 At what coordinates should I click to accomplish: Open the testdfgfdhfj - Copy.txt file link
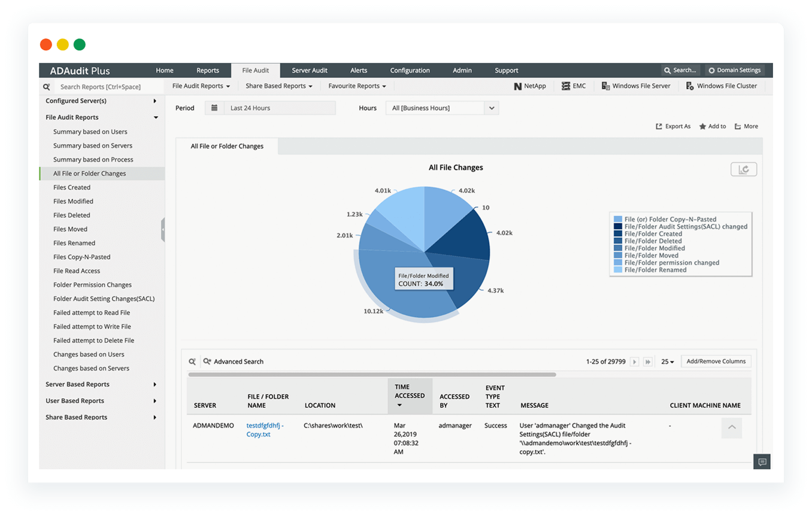265,430
